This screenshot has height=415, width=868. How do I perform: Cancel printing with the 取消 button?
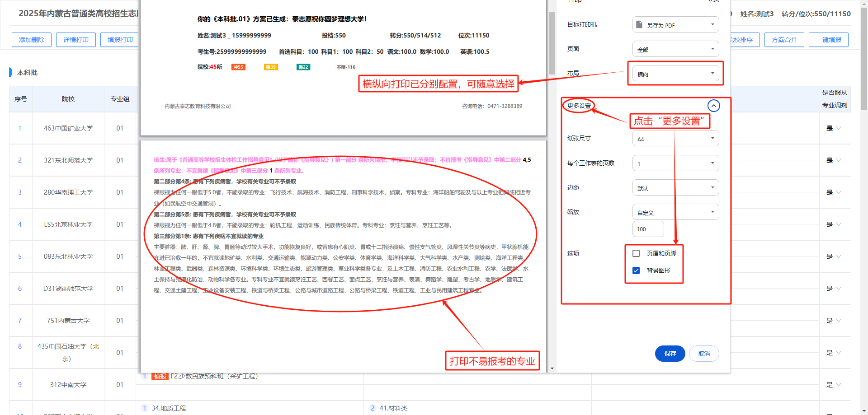click(x=703, y=354)
